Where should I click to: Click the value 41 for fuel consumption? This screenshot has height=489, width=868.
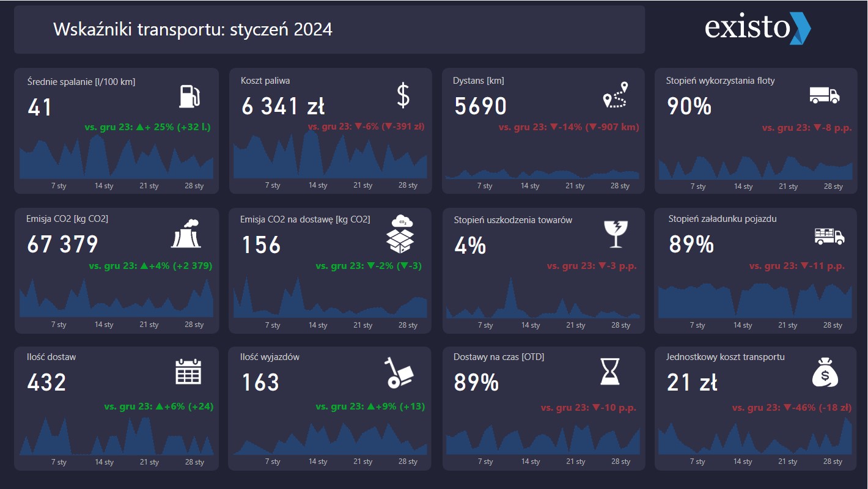click(40, 108)
